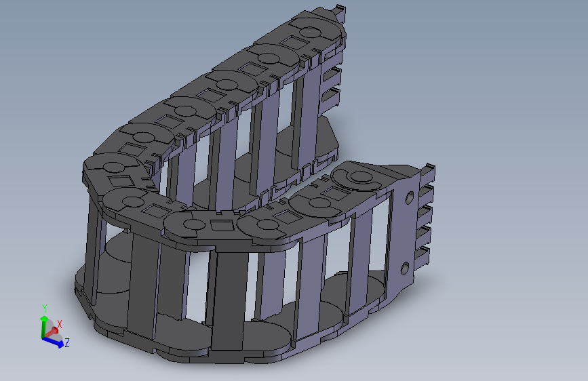Click the blue Z axis arrow

[53, 342]
